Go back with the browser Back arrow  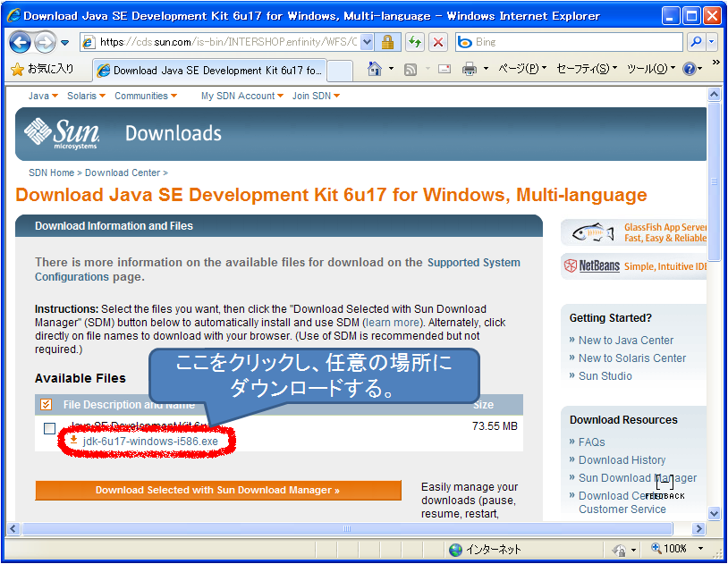20,43
